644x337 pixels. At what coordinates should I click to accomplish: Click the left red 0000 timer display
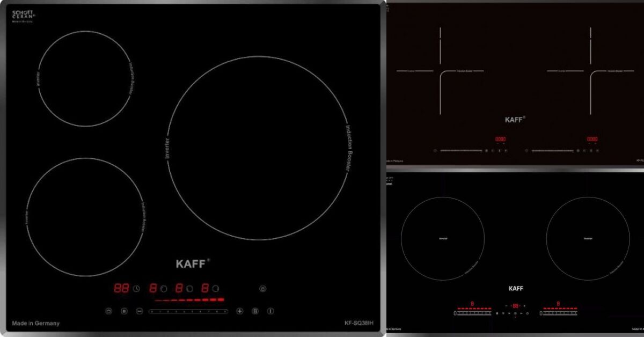pyautogui.click(x=500, y=140)
